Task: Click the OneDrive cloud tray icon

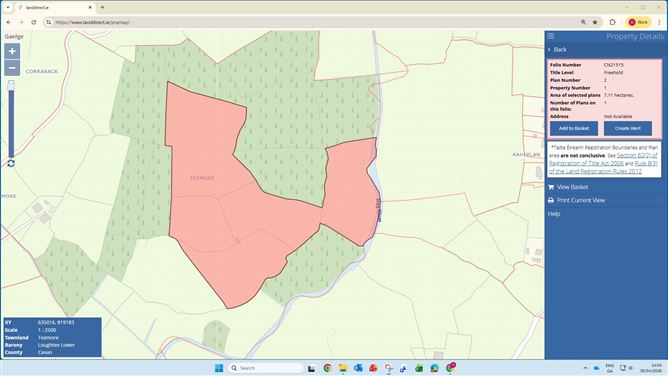Action: pyautogui.click(x=596, y=368)
